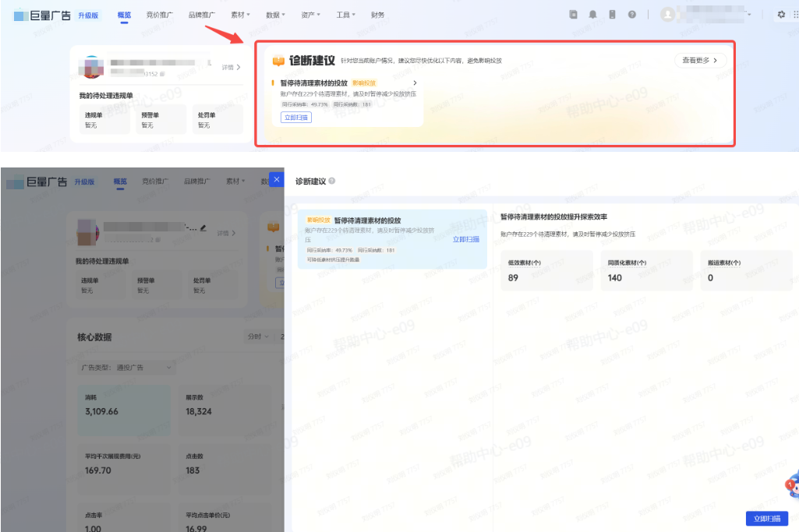Click the orange 诊断建议 book icon in top page
799x532 pixels.
(278, 61)
